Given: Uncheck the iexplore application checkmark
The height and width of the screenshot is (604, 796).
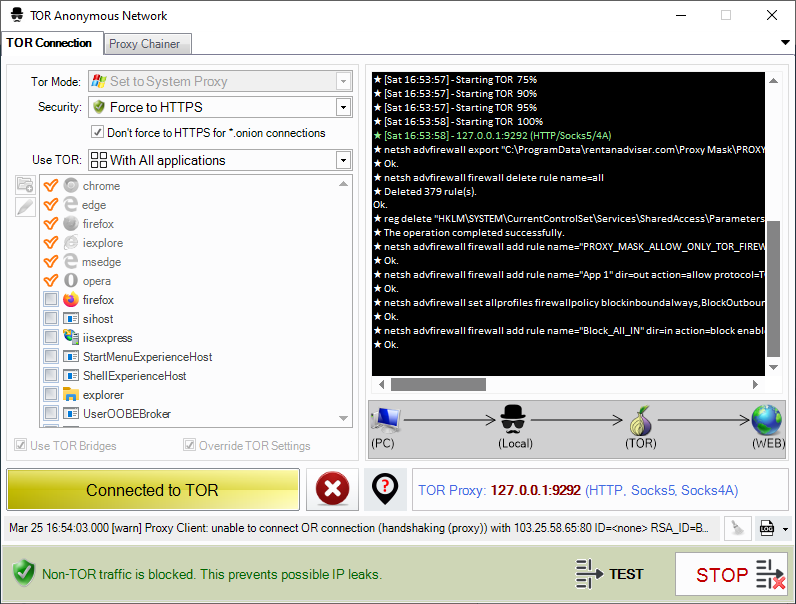Looking at the screenshot, I should tap(51, 243).
